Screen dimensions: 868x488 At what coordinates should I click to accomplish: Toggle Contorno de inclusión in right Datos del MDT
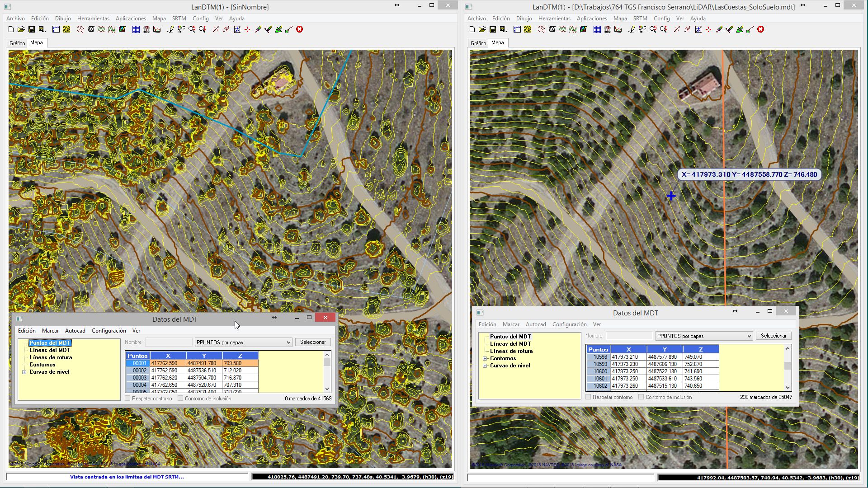click(641, 397)
